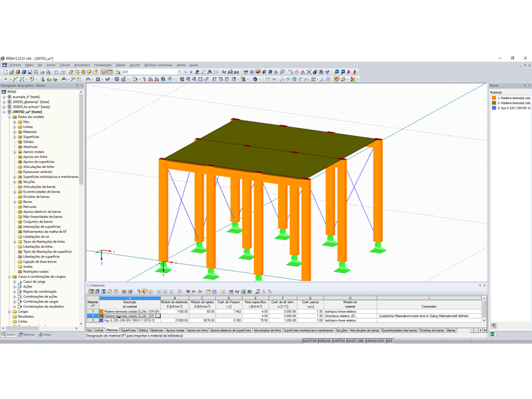Click the Save diskette icon

(x=30, y=72)
